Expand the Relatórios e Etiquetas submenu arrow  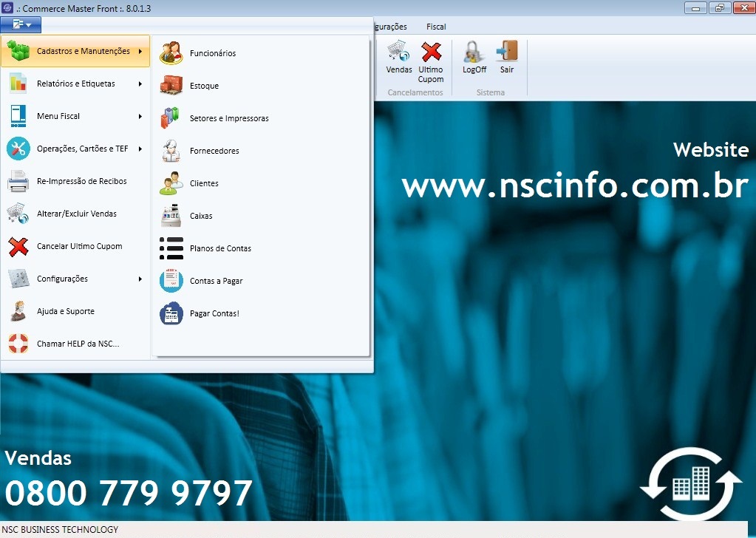point(140,84)
